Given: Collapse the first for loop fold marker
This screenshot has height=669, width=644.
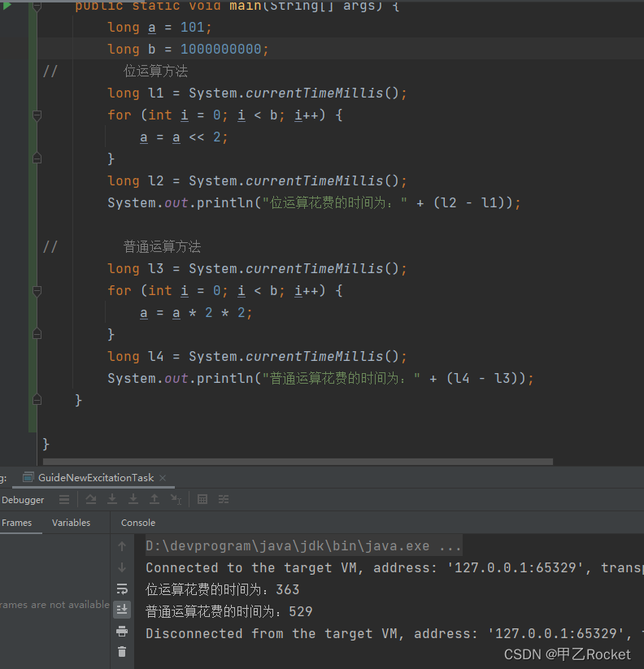Looking at the screenshot, I should pos(37,115).
